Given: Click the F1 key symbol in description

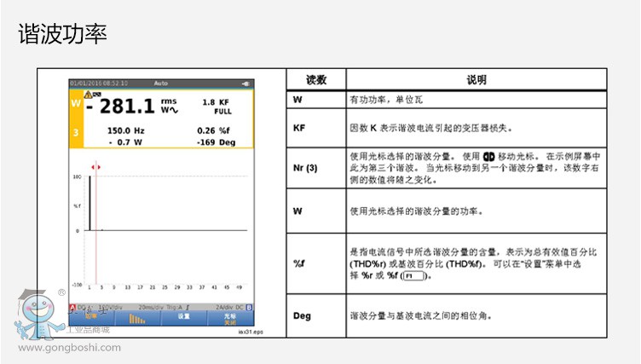Looking at the screenshot, I should (414, 276).
